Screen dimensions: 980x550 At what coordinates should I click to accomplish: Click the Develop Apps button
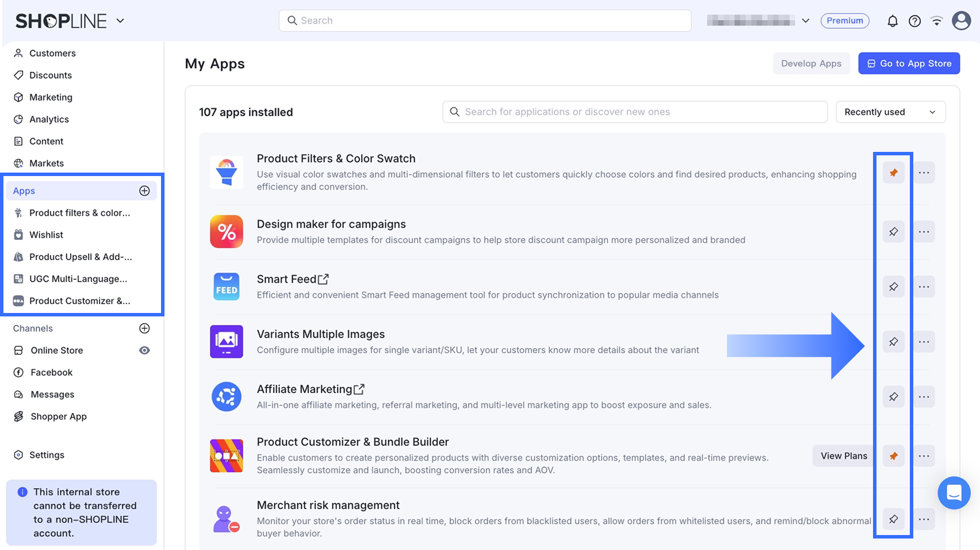(x=811, y=63)
